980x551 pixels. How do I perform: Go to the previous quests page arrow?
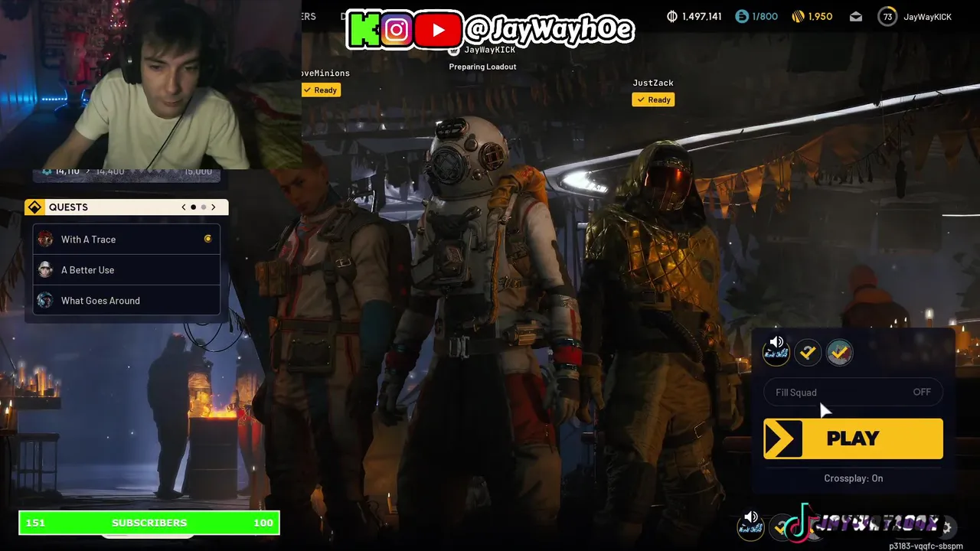[184, 207]
